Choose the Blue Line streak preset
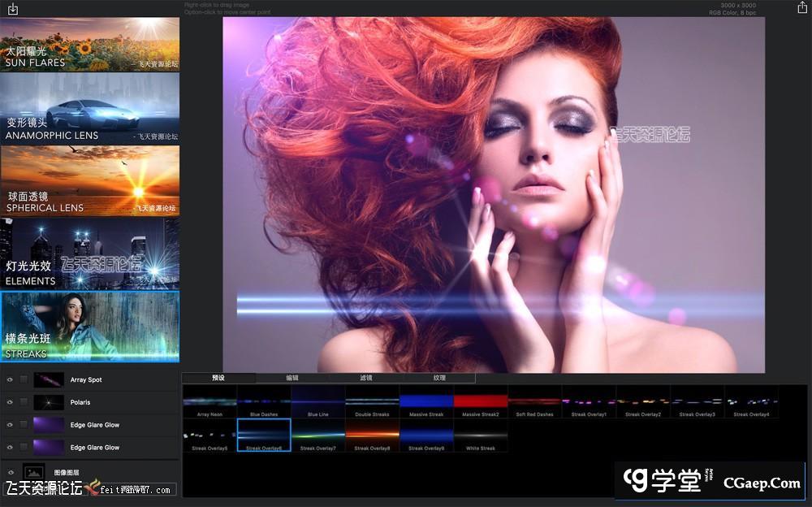The width and height of the screenshot is (812, 507). pos(317,401)
